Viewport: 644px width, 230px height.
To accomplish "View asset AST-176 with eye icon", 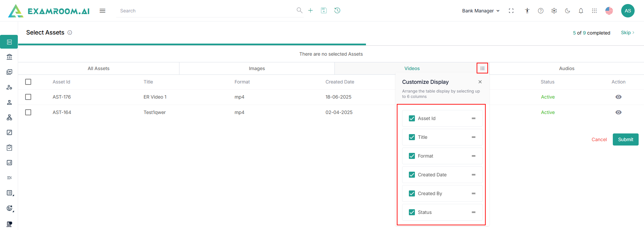I will point(619,97).
